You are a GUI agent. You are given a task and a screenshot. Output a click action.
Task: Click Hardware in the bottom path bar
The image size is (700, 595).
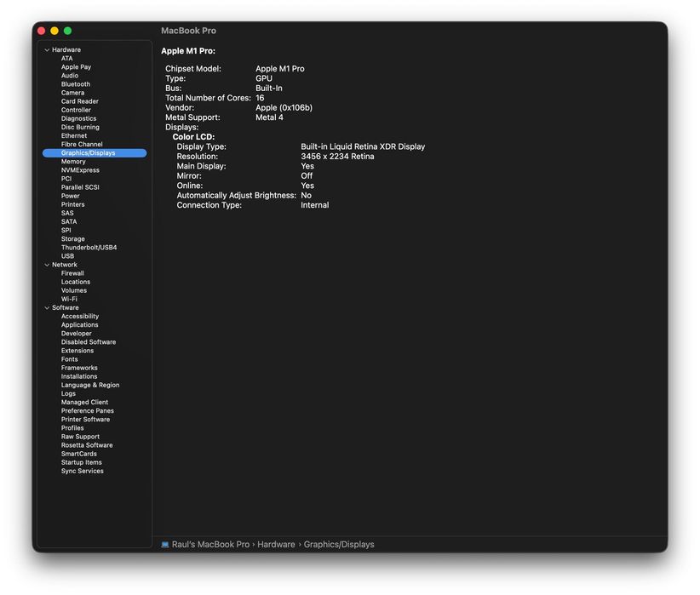[276, 545]
